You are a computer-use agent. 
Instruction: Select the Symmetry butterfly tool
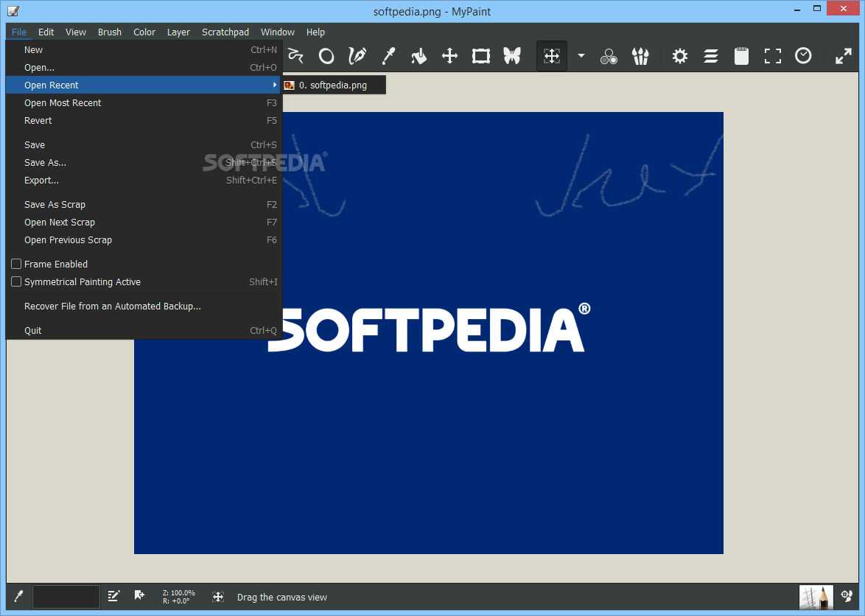[512, 56]
